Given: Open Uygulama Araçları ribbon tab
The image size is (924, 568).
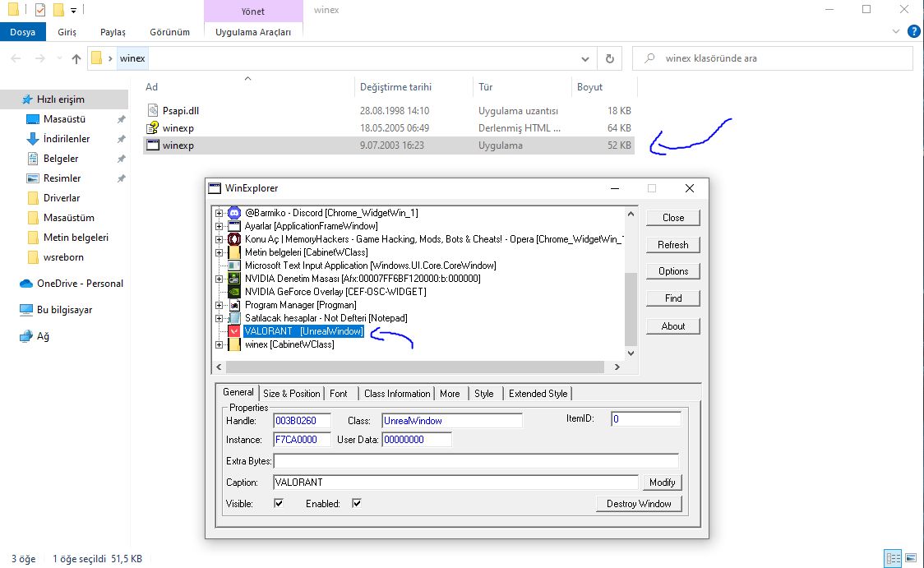Looking at the screenshot, I should point(253,32).
